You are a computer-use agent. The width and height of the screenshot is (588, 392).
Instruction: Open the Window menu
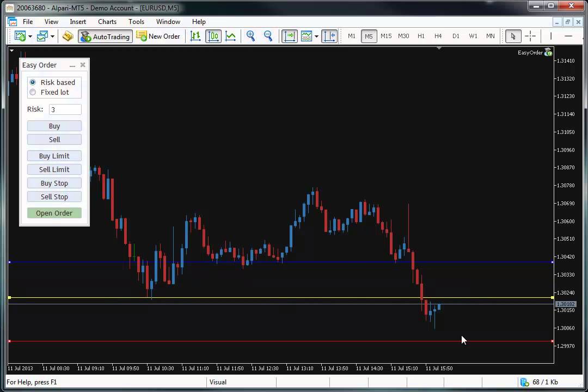(168, 22)
